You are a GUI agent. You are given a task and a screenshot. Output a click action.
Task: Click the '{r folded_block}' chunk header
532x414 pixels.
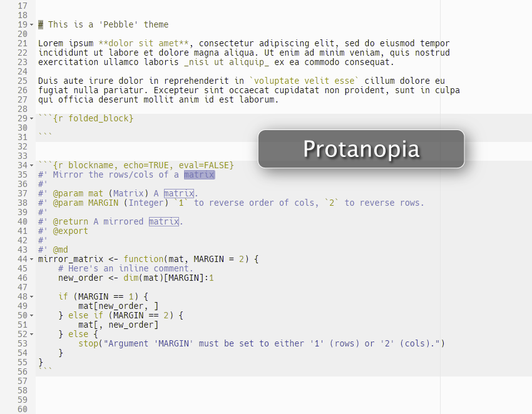tap(93, 118)
